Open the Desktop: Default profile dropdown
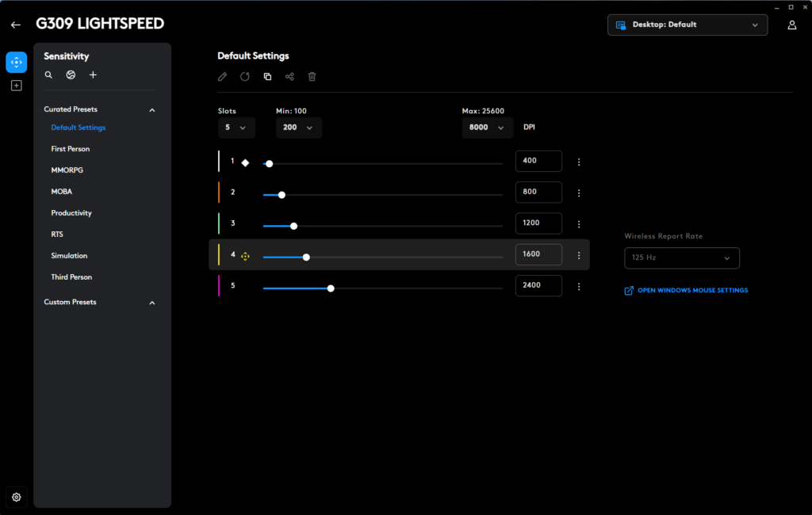 point(688,25)
